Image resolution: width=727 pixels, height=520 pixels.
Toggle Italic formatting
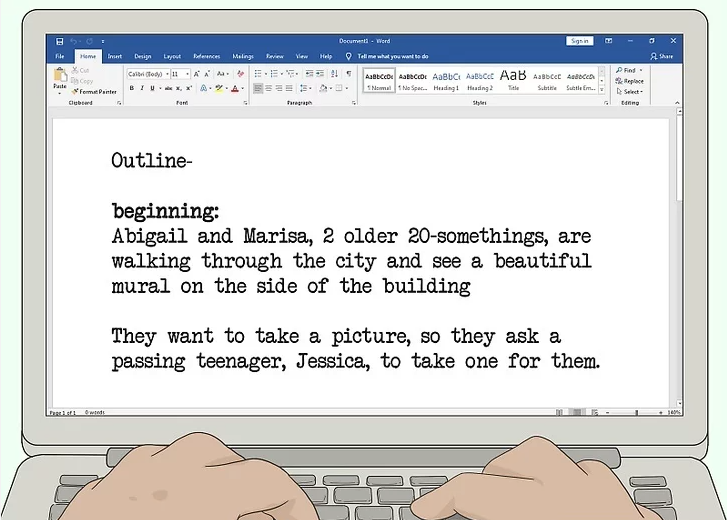142,88
